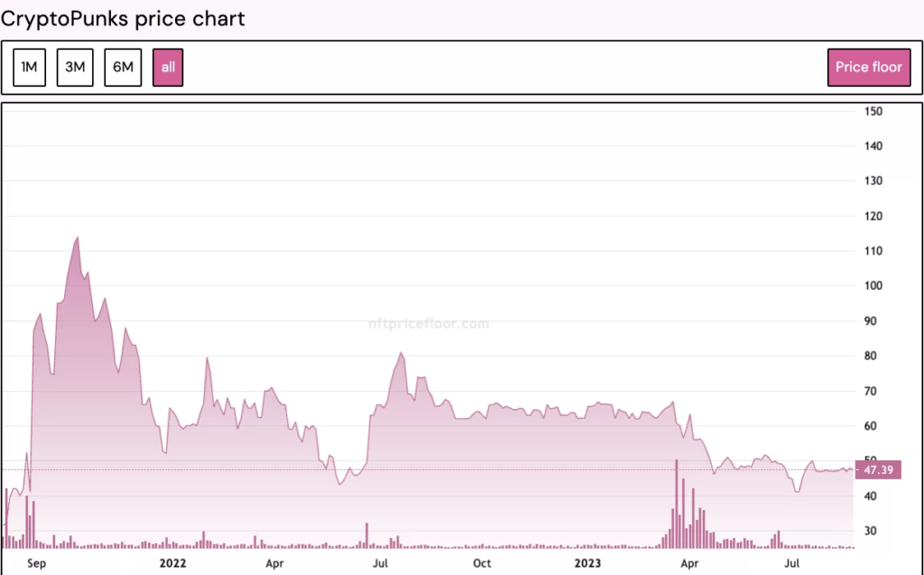Image resolution: width=924 pixels, height=575 pixels.
Task: Select the 'all' time range button
Action: (168, 67)
